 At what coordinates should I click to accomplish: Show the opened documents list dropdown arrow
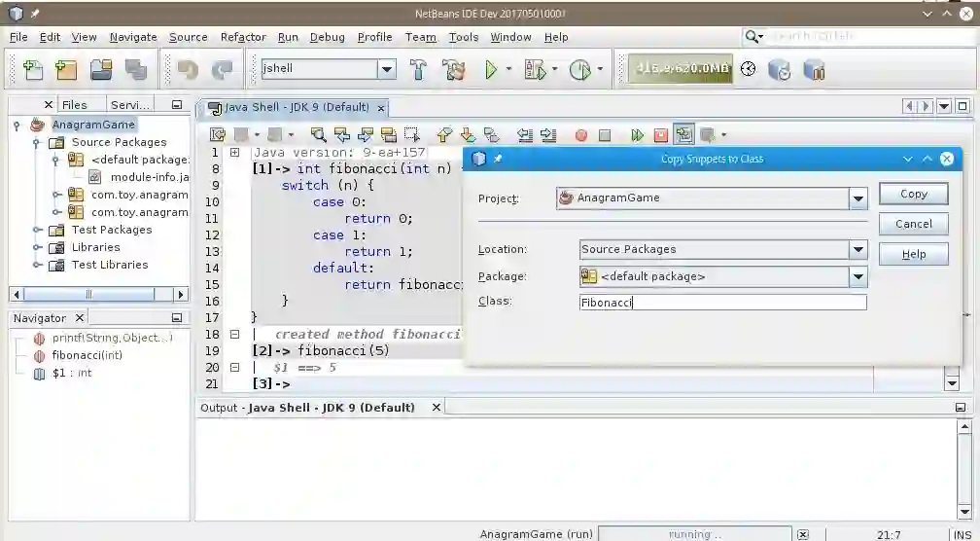944,106
